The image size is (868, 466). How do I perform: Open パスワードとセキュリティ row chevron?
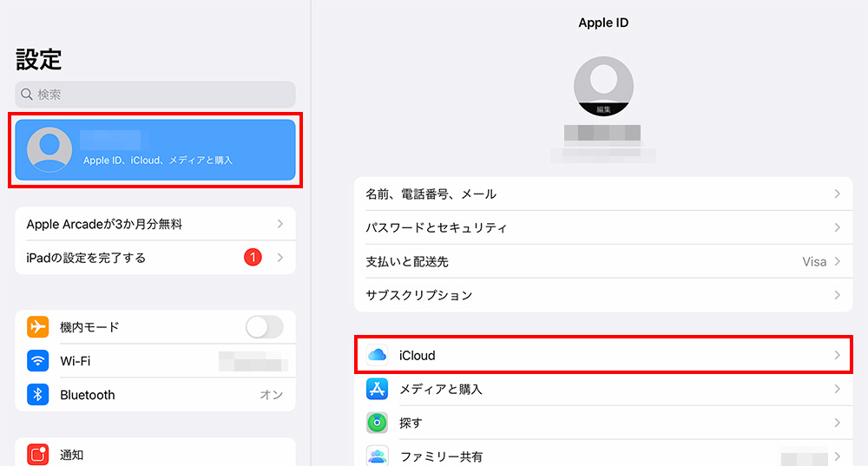(x=837, y=227)
